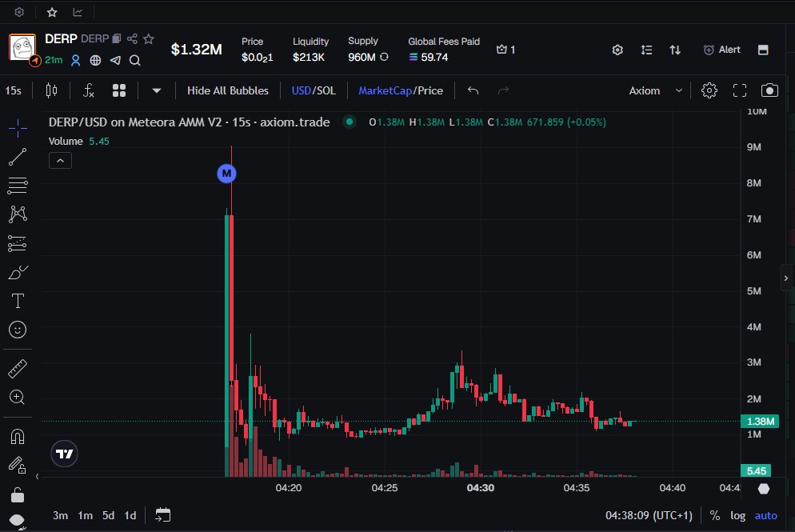Open the indicator templates grid
Image resolution: width=795 pixels, height=532 pixels.
(x=119, y=90)
